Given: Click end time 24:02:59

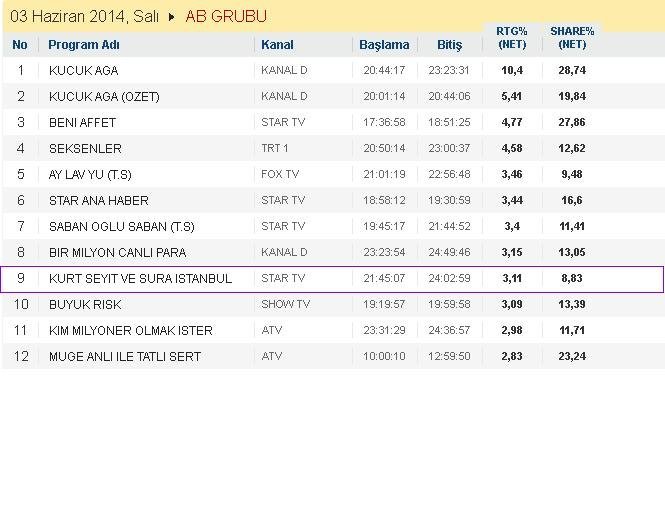Looking at the screenshot, I should coord(449,278).
